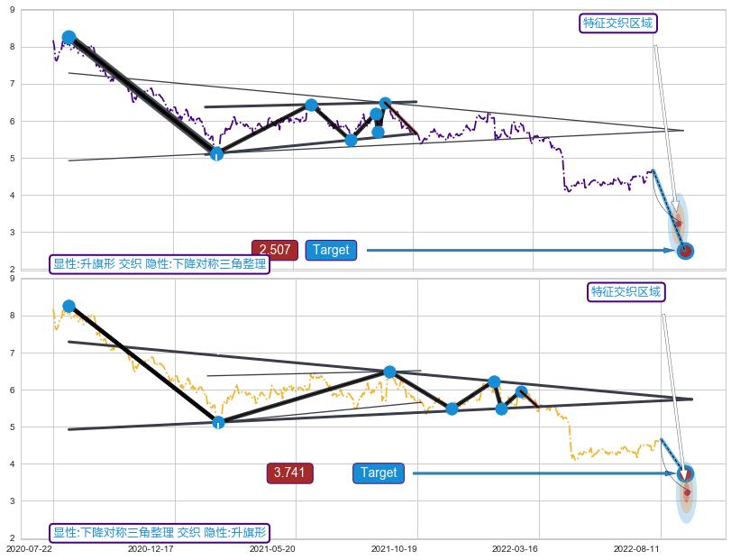This screenshot has height=560, width=731.
Task: Click the 特征交织区域 label in the bottom chart
Action: (626, 292)
